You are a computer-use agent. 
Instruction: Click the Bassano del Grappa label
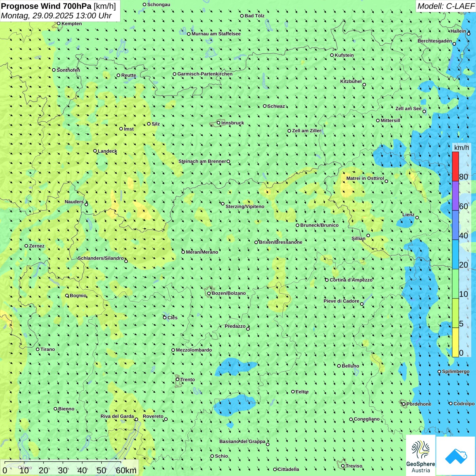(242, 441)
